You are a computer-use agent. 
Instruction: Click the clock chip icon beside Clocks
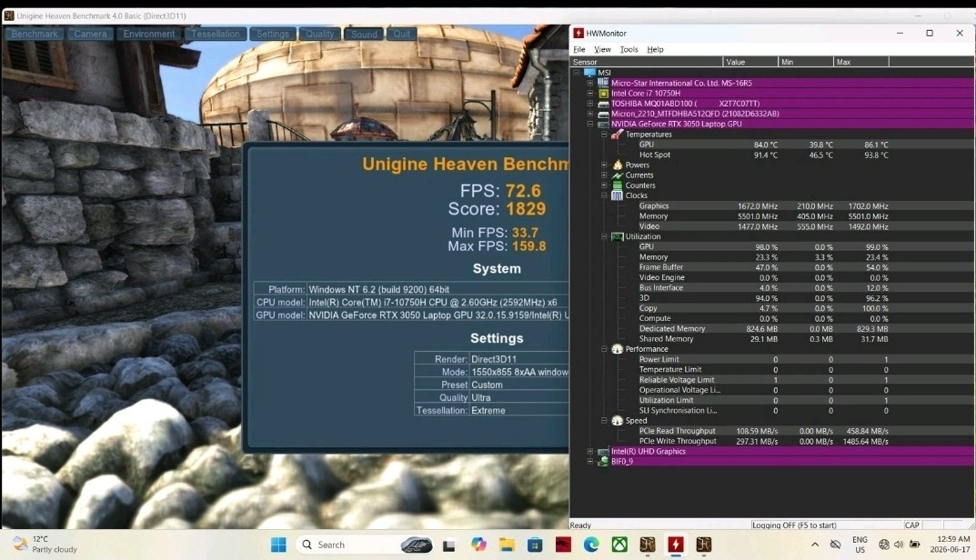coord(617,195)
